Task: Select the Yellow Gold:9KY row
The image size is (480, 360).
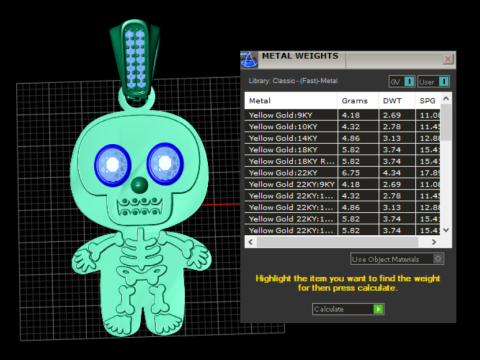Action: click(342, 115)
